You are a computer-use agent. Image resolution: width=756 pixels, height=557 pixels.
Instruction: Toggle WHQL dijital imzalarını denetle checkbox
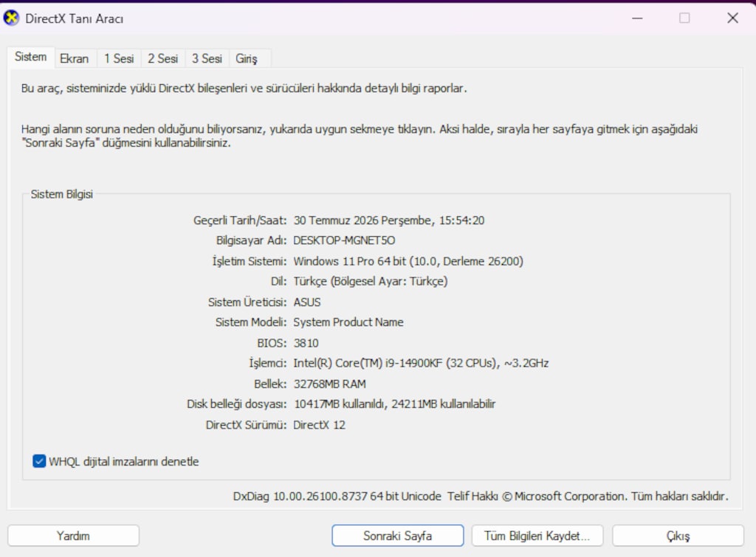pyautogui.click(x=40, y=461)
